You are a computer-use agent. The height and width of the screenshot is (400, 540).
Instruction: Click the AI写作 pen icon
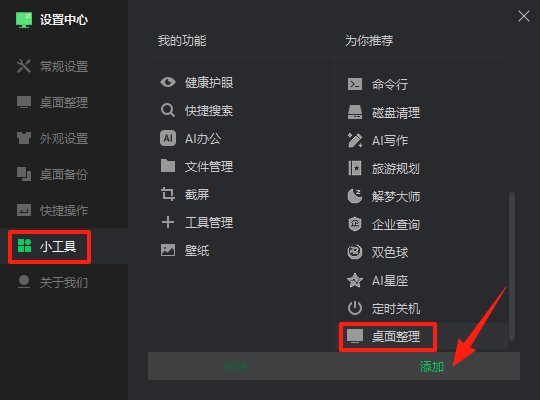(355, 140)
